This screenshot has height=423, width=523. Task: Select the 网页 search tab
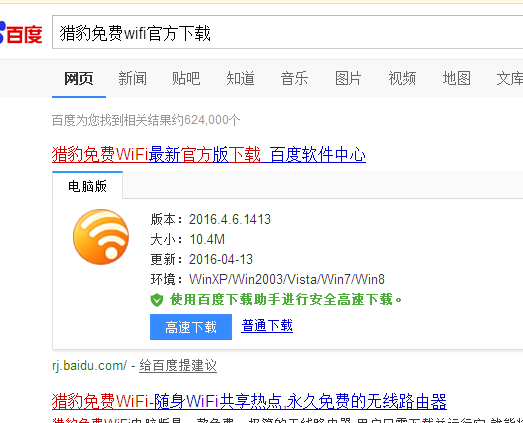[x=79, y=79]
